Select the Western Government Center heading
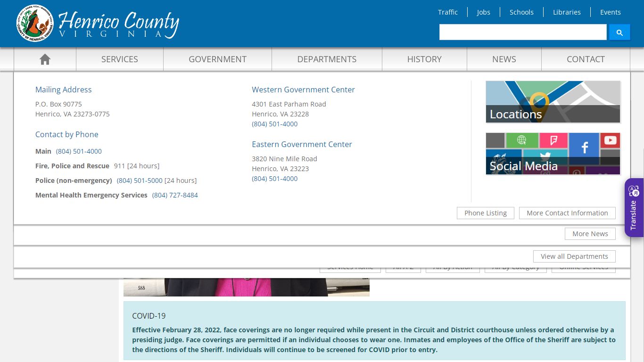 (303, 90)
